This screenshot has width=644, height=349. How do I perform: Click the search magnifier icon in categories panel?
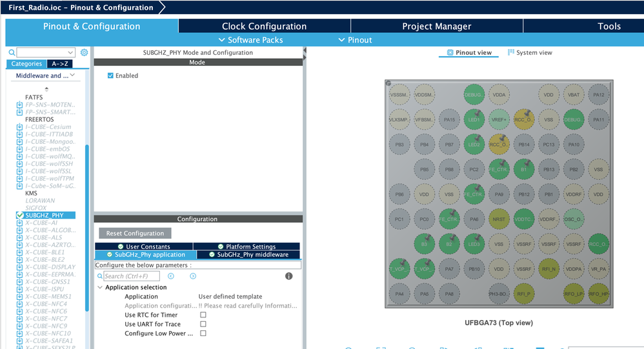pos(12,52)
